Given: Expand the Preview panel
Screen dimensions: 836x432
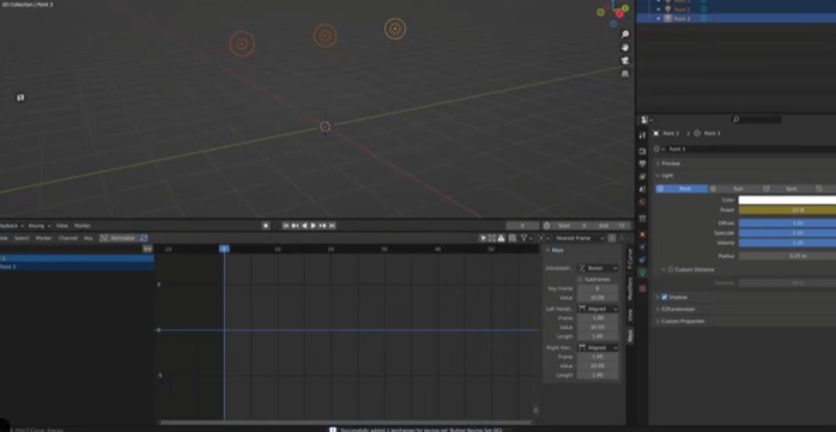Looking at the screenshot, I should tap(670, 163).
